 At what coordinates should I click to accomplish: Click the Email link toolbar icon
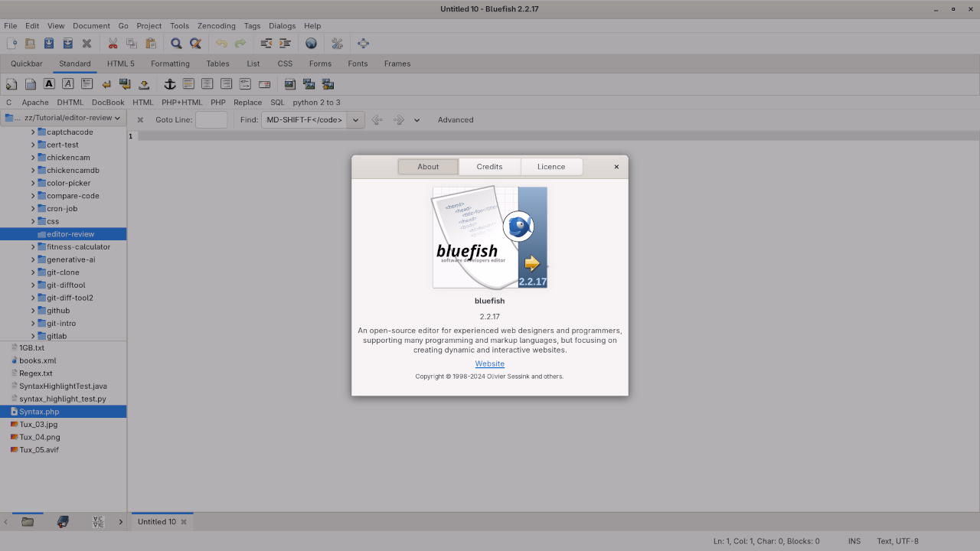264,84
